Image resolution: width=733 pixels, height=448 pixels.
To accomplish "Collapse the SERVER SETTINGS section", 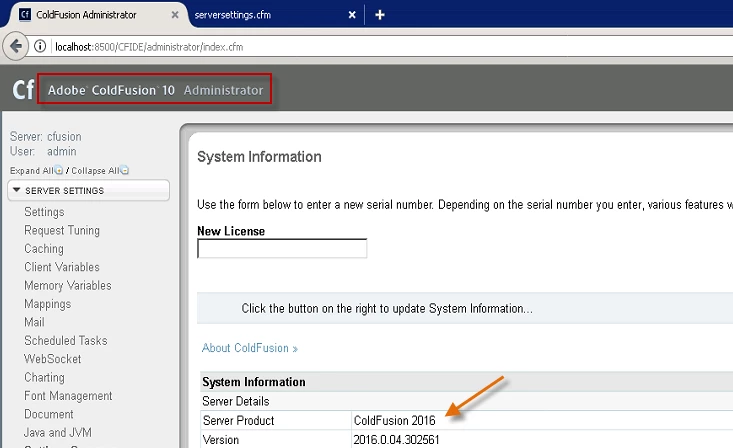I will coord(88,190).
